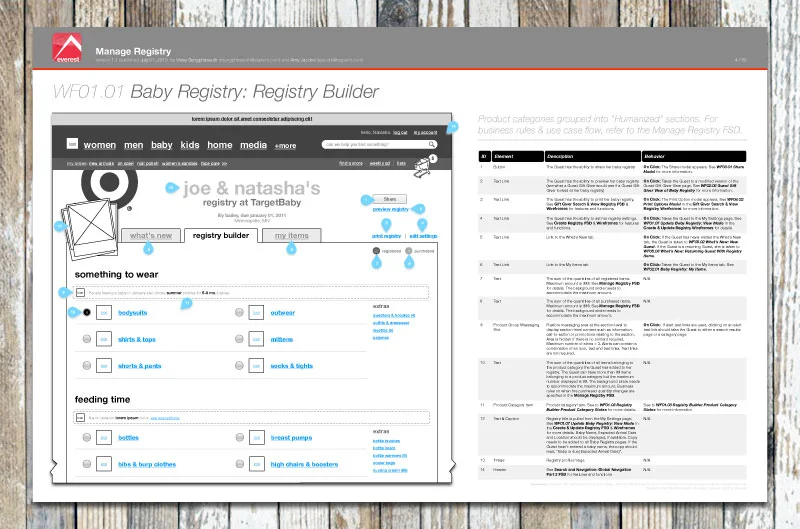
Task: Open the media navigation menu
Action: pyautogui.click(x=254, y=145)
